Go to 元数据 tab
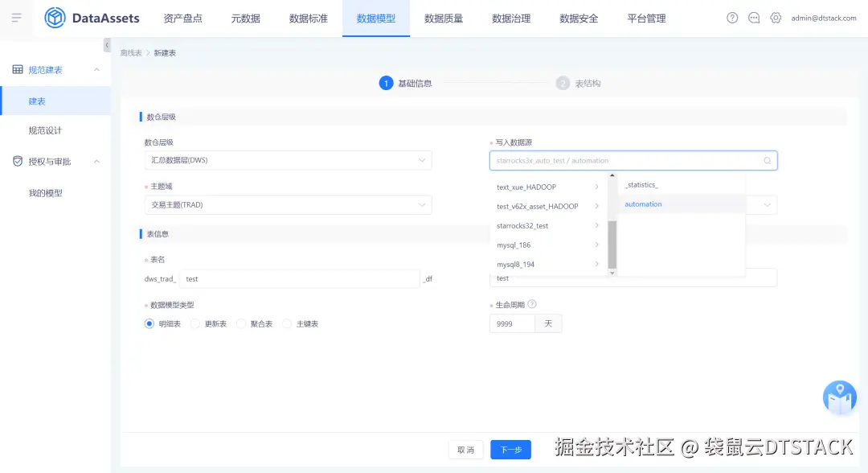868x473 pixels. [245, 19]
